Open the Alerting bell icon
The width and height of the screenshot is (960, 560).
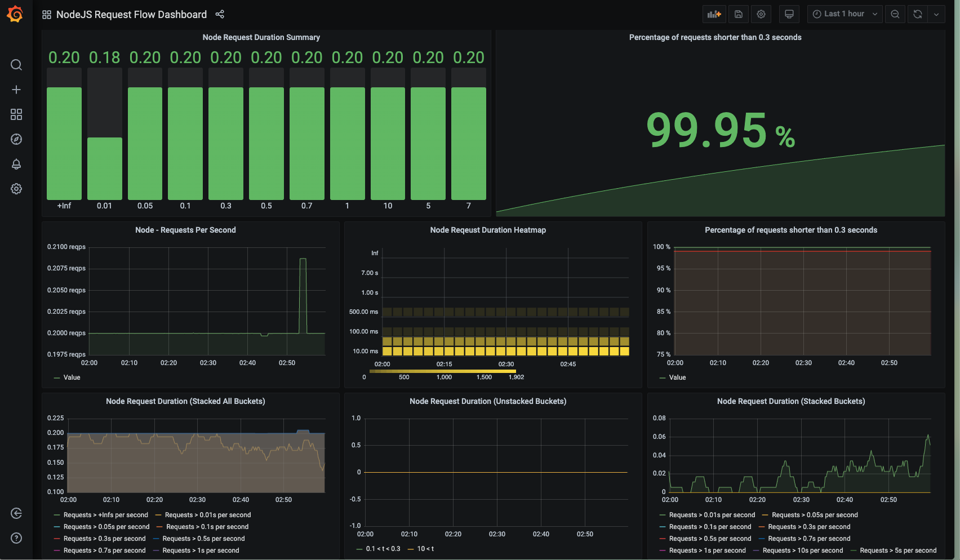click(16, 164)
